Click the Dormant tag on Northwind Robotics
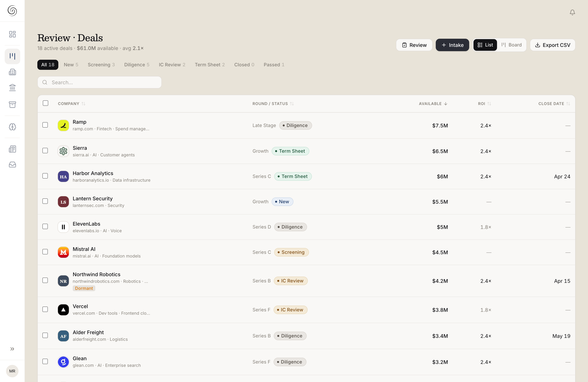 [x=84, y=288]
